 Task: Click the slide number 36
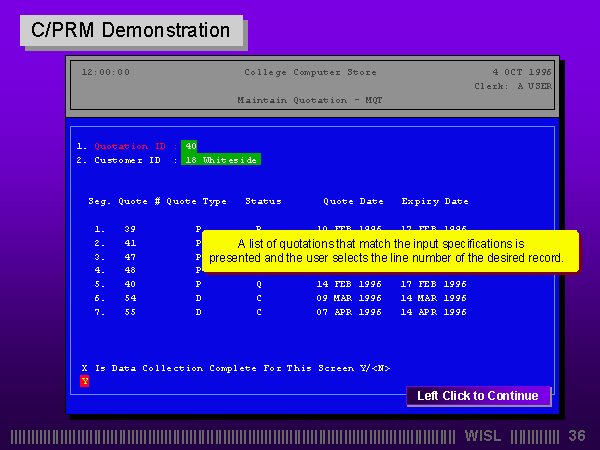576,436
